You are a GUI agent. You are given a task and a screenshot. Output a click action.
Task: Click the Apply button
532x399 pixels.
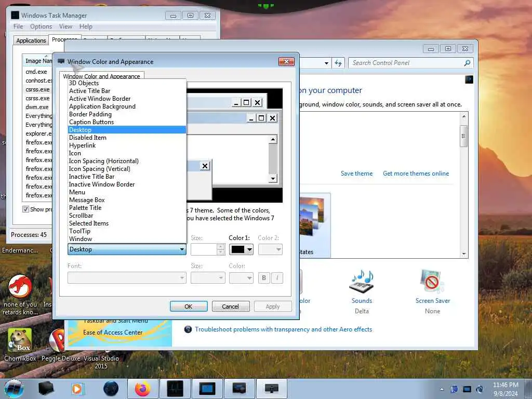(273, 307)
